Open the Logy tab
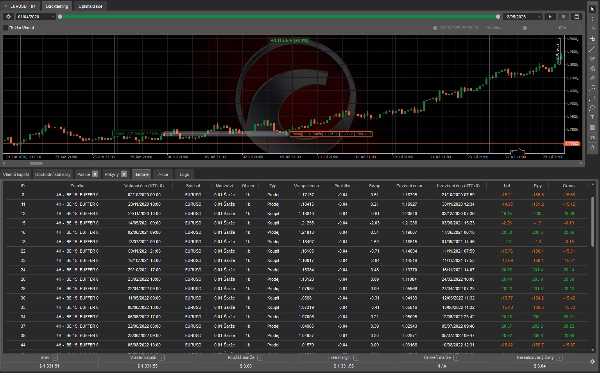This screenshot has width=600, height=373. (184, 174)
